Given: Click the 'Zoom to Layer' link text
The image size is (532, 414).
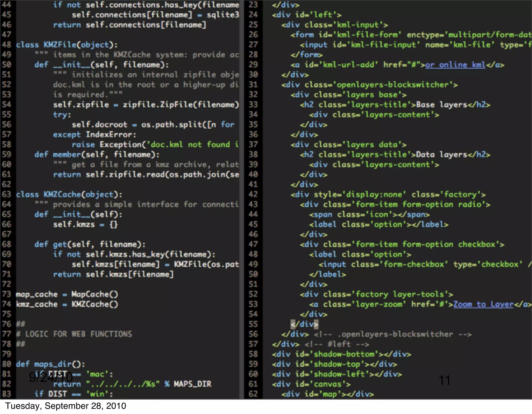Looking at the screenshot, I should (483, 304).
